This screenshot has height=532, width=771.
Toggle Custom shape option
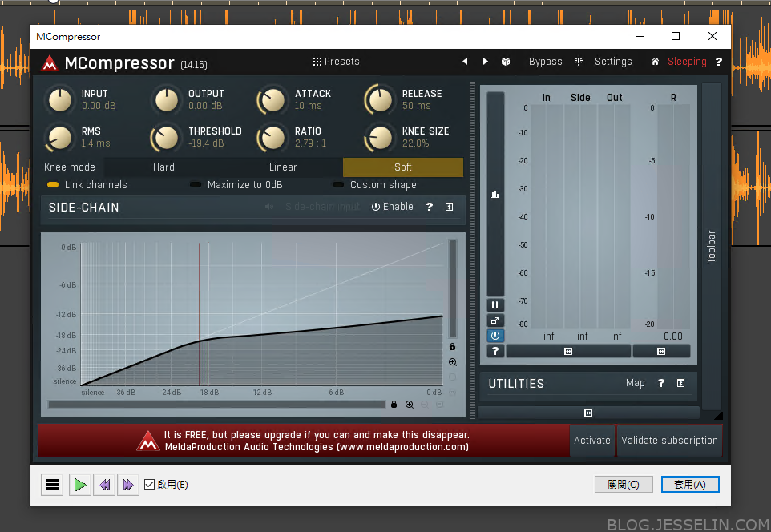[374, 185]
